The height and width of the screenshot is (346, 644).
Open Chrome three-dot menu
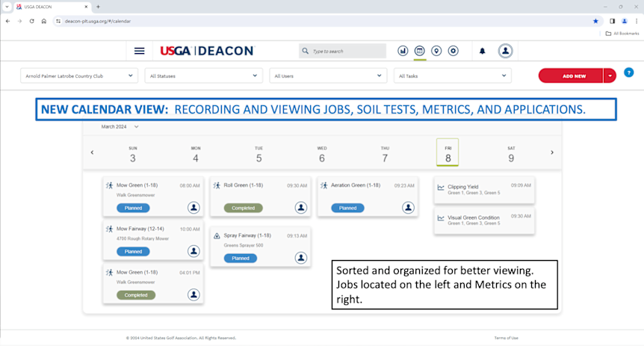(637, 21)
